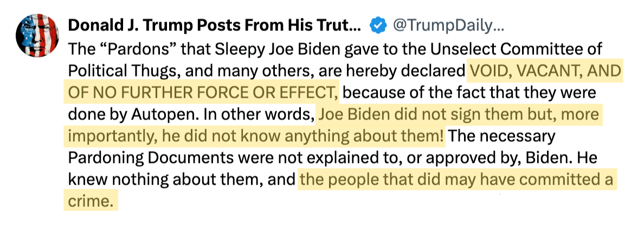Viewport: 644px width, 227px height.
Task: Open the flag-painted profile avatar
Action: [36, 35]
